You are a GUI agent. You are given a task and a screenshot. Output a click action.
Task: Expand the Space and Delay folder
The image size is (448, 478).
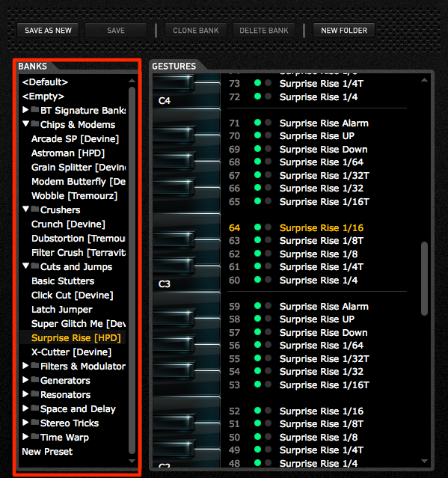pos(25,408)
